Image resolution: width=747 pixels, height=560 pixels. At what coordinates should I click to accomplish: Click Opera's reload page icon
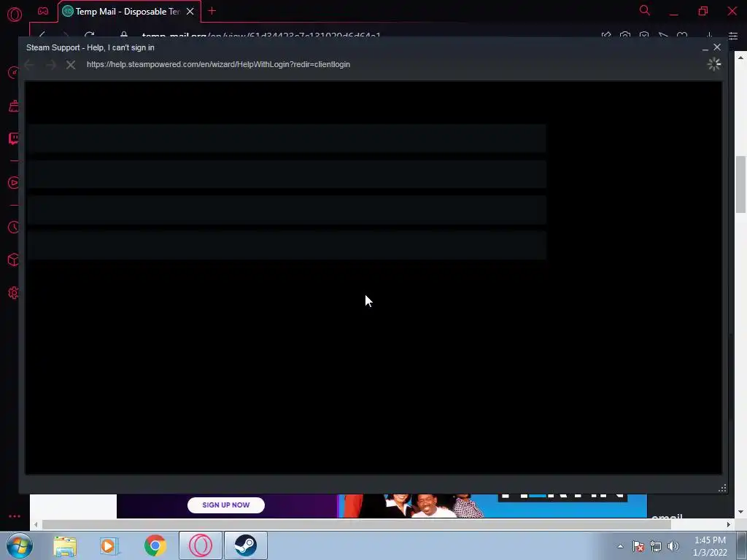89,36
